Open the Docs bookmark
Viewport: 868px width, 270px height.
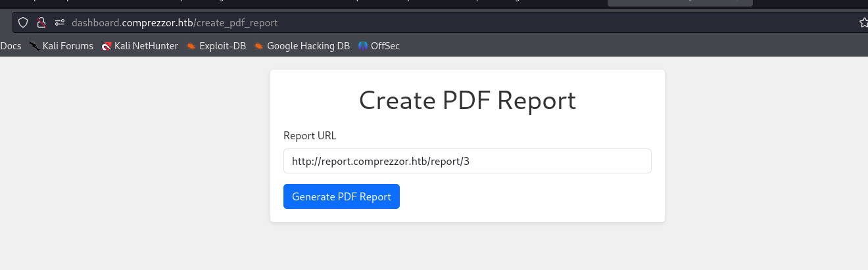tap(11, 46)
